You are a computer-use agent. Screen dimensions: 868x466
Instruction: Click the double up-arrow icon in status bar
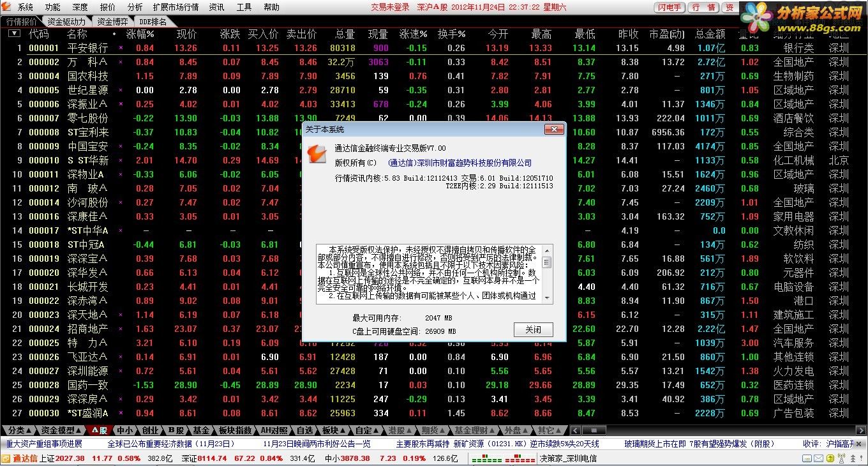pyautogui.click(x=853, y=458)
